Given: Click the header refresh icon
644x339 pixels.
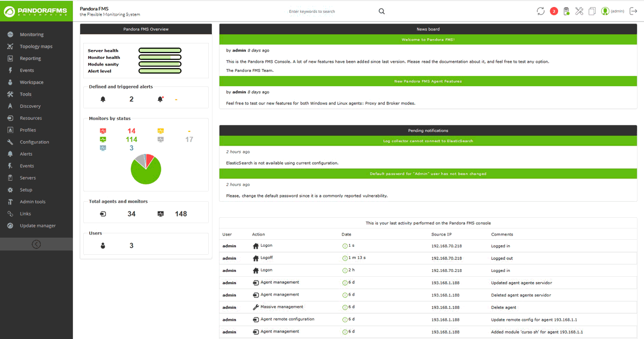Looking at the screenshot, I should pyautogui.click(x=540, y=11).
